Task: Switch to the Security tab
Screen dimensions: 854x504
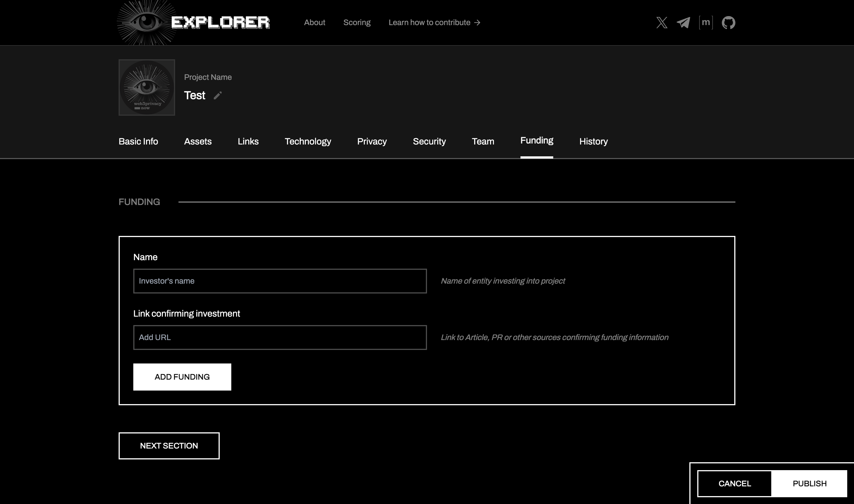Action: click(x=429, y=141)
